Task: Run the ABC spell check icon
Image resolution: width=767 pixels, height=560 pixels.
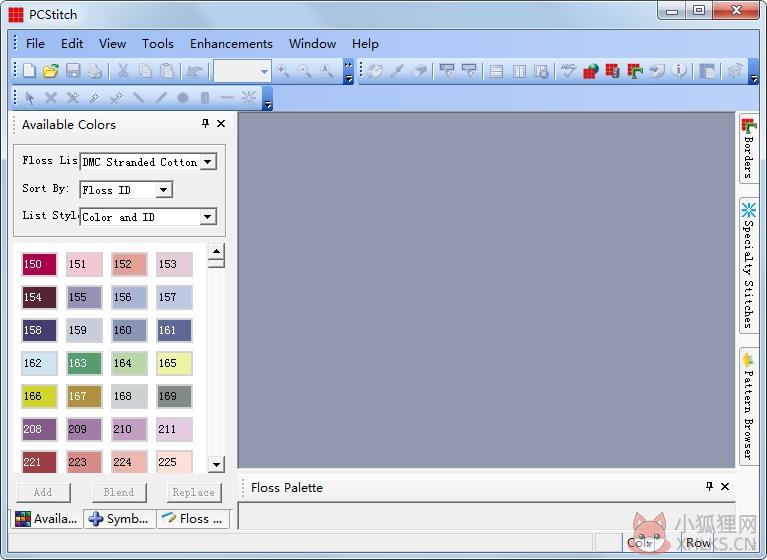Action: (568, 71)
